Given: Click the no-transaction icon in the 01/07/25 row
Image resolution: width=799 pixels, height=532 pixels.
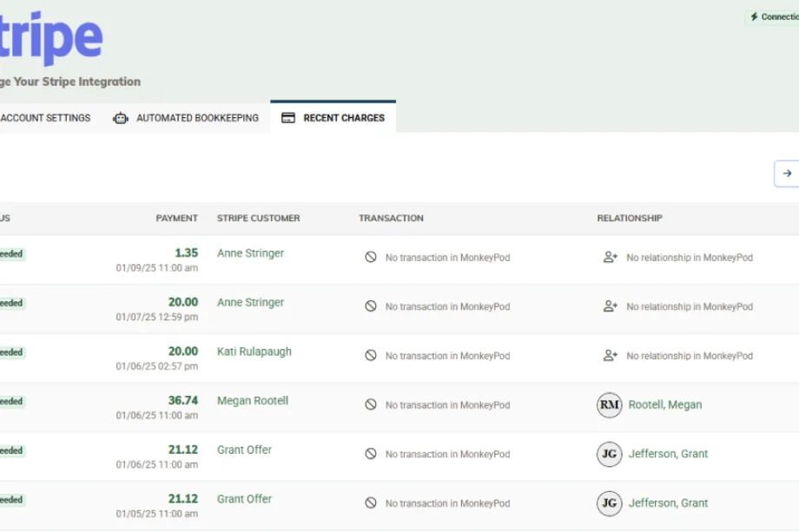Looking at the screenshot, I should click(371, 306).
